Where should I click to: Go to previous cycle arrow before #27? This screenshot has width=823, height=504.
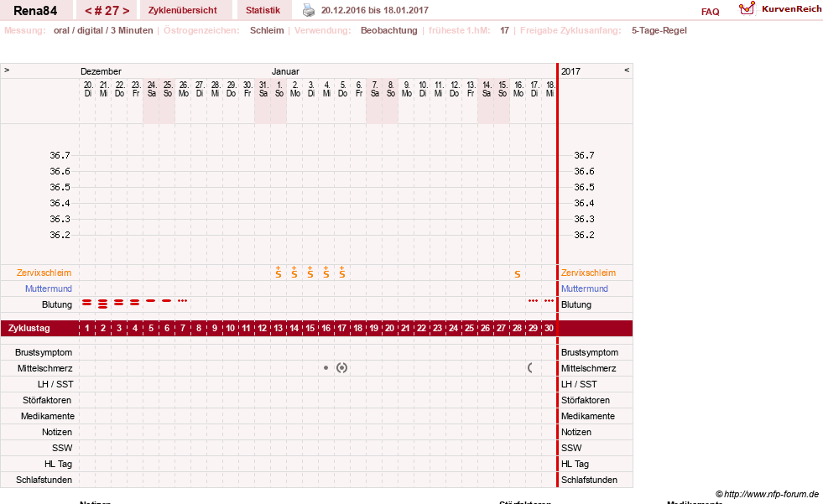pyautogui.click(x=88, y=11)
